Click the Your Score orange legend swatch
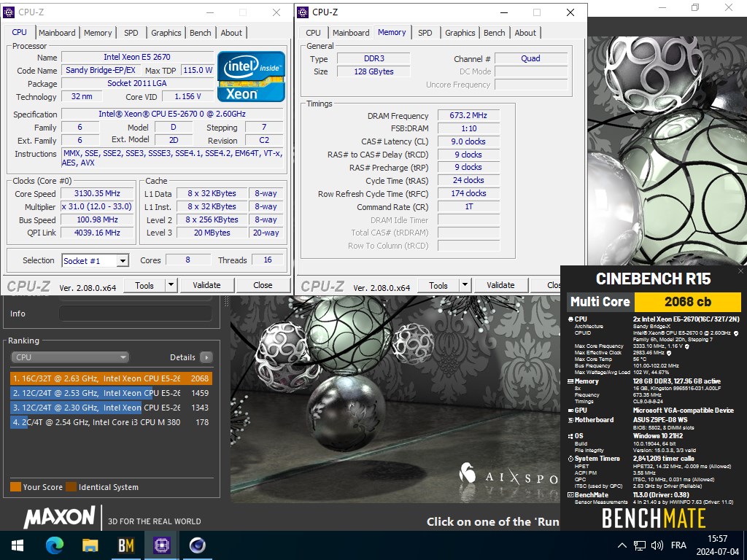Viewport: 747px width, 560px height. tap(16, 486)
